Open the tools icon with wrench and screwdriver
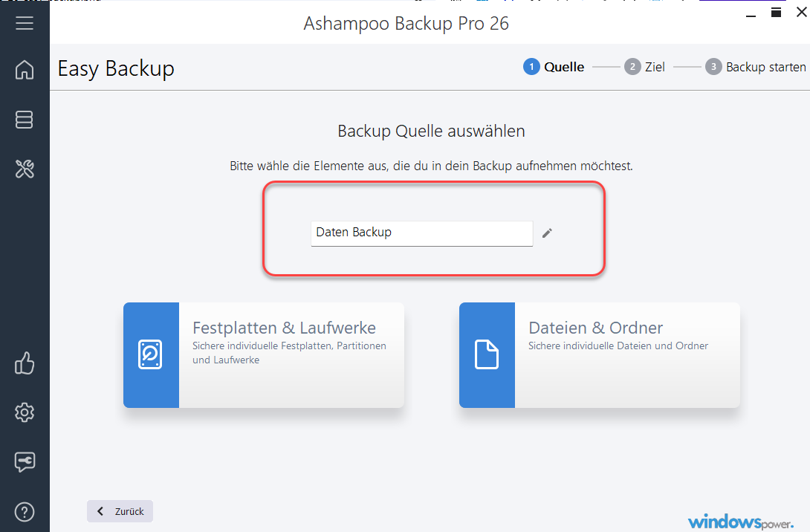This screenshot has width=810, height=532. (x=25, y=169)
